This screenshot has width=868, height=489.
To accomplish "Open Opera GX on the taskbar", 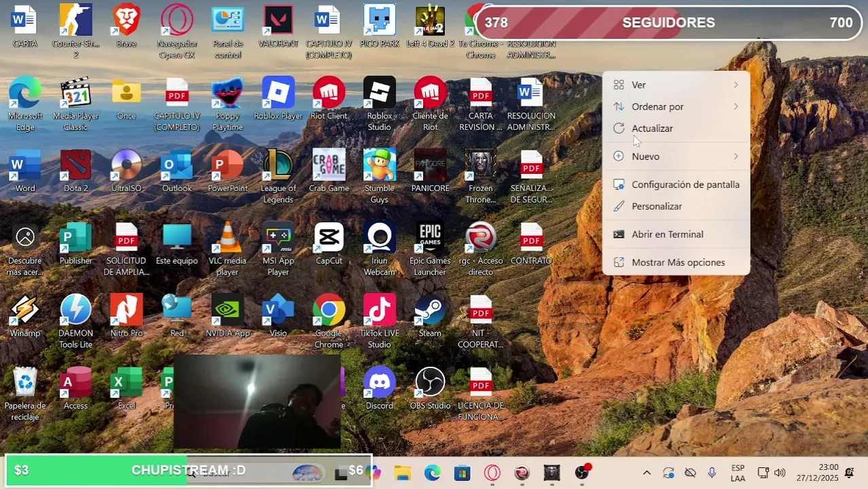I will 492,473.
